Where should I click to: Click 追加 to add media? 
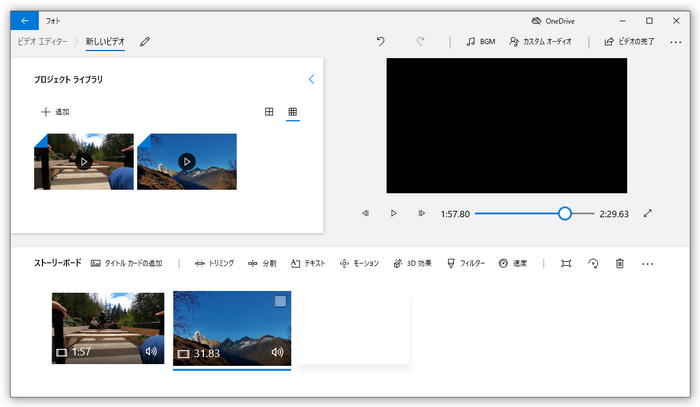54,112
